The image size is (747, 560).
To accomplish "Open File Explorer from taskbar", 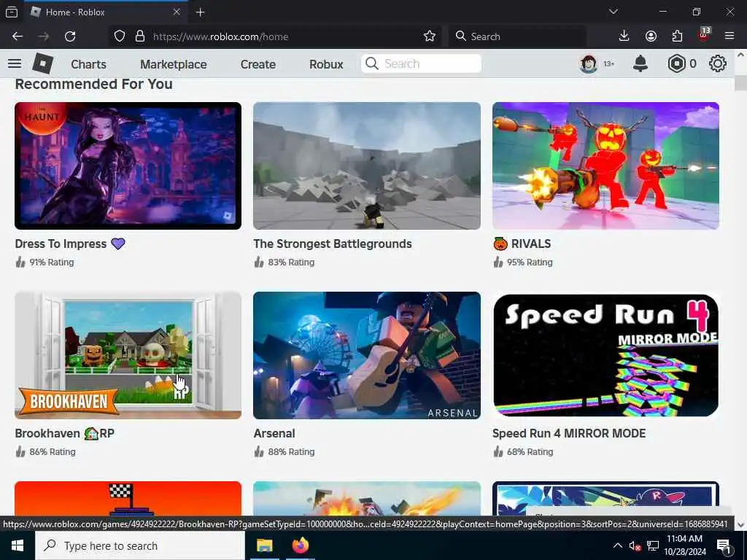I will pyautogui.click(x=264, y=545).
